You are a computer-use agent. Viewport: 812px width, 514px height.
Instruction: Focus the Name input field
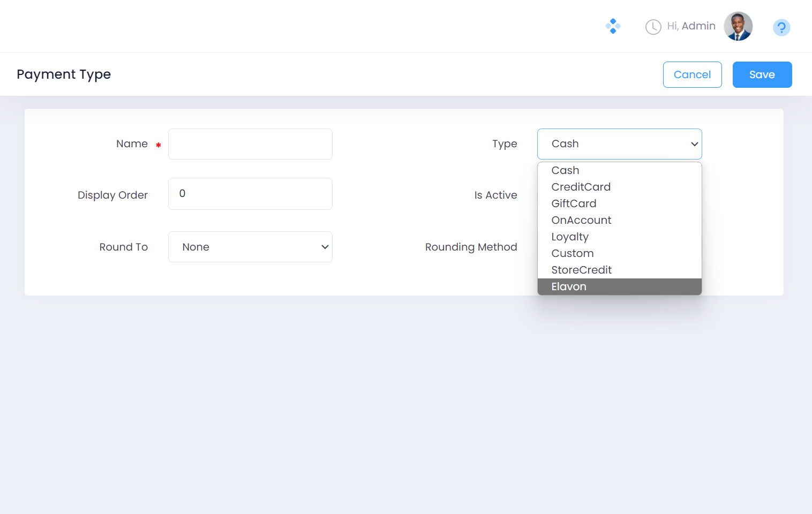pyautogui.click(x=250, y=144)
